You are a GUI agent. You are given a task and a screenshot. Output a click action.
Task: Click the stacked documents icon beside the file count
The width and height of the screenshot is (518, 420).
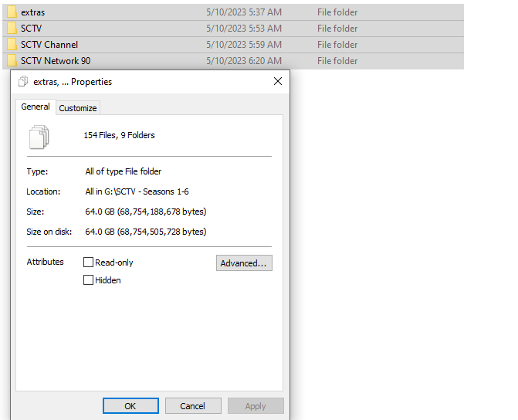point(39,137)
